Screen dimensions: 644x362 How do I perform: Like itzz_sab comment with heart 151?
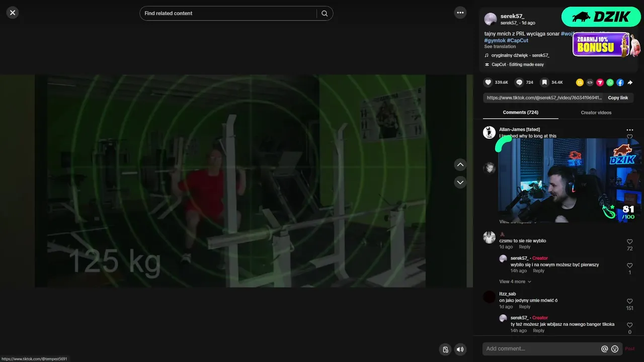pyautogui.click(x=629, y=301)
